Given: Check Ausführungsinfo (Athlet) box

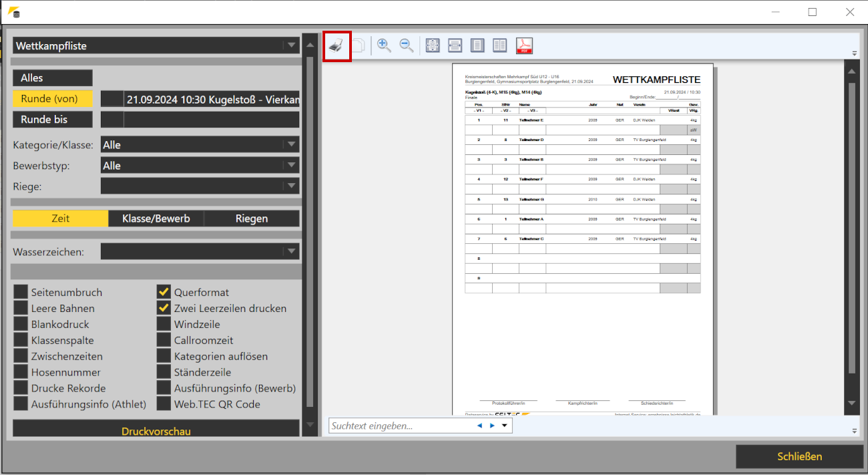Looking at the screenshot, I should (x=21, y=404).
